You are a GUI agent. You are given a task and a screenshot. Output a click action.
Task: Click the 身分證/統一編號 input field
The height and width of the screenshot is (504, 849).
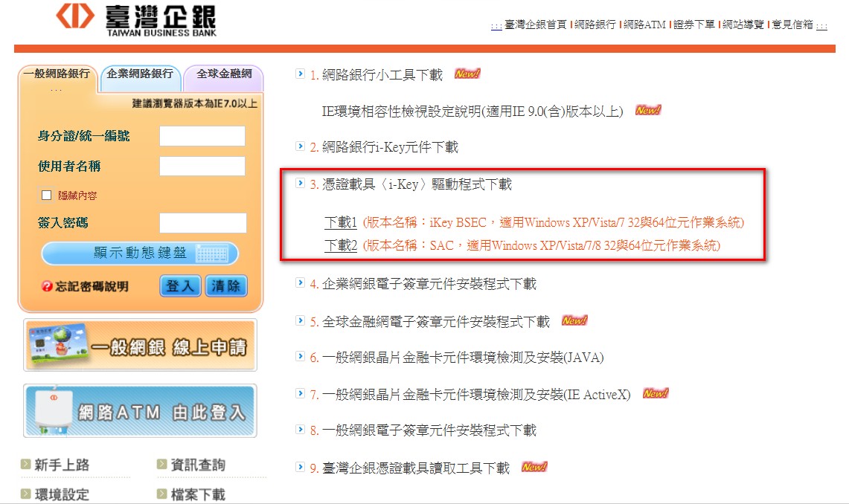tap(202, 136)
